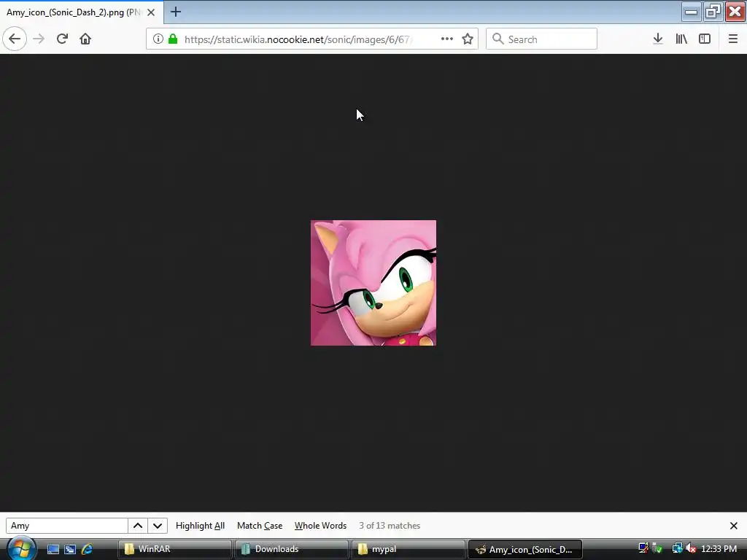Open the downloads arrow panel
The width and height of the screenshot is (747, 560).
[x=658, y=39]
